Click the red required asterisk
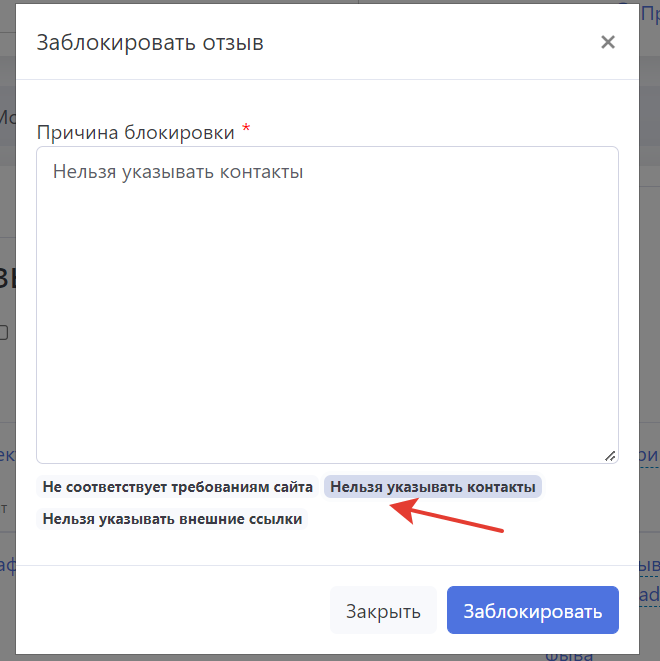Viewport: 660px width, 661px height. pos(246,131)
